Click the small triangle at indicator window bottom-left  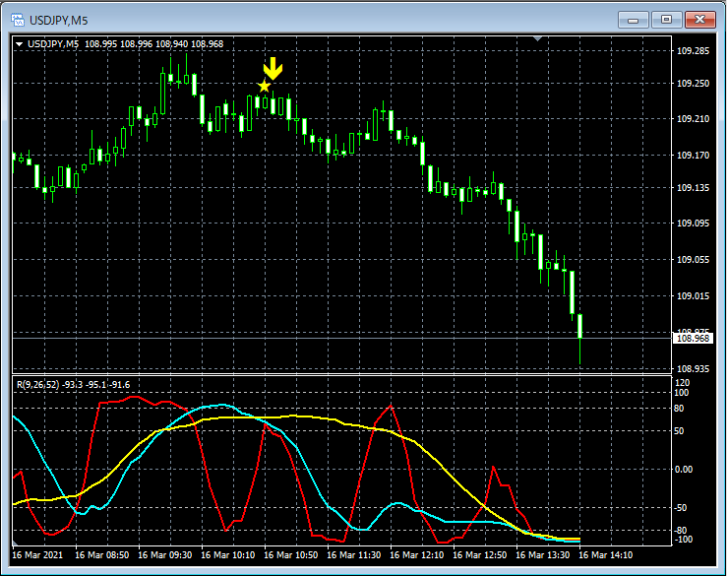coord(16,543)
